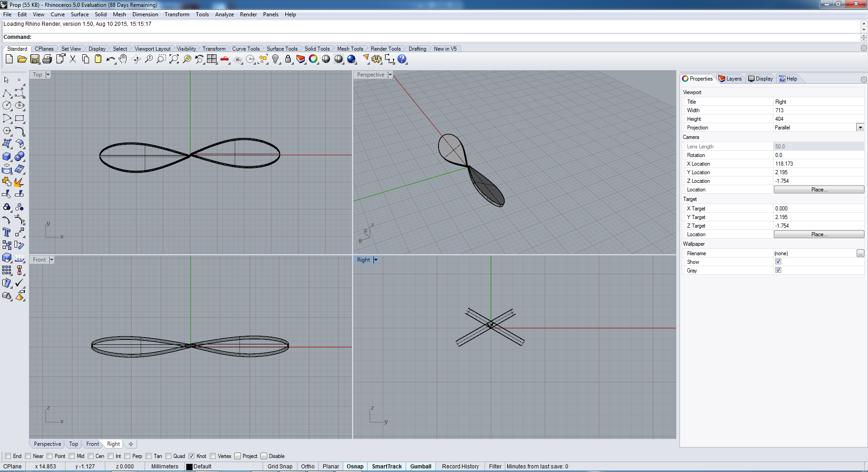868x472 pixels.
Task: Toggle Grid Snap in status bar
Action: pos(280,467)
